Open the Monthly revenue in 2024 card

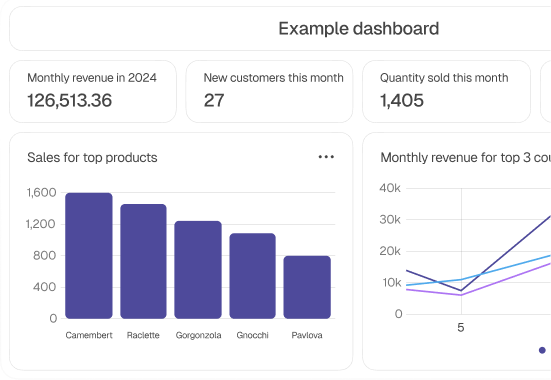(93, 92)
